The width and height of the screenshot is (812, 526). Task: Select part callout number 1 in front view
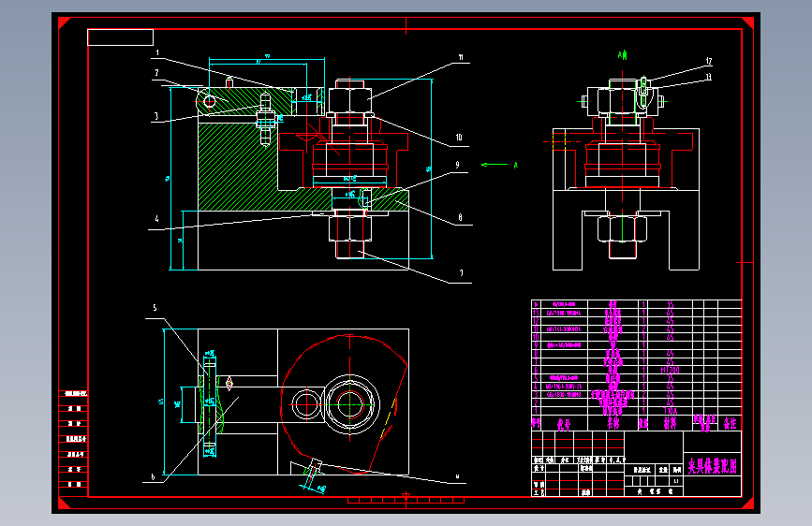157,52
